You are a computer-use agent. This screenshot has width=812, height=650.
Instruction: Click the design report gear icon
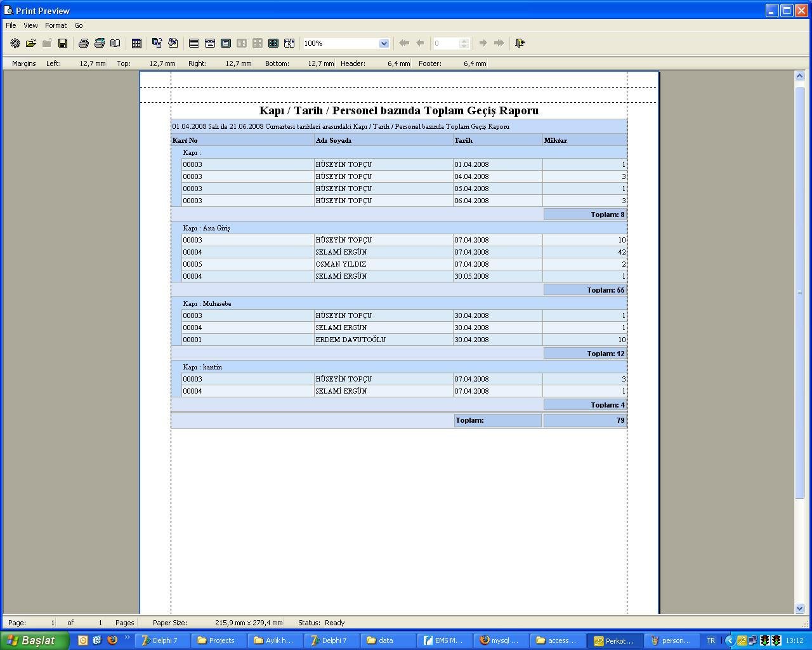15,43
